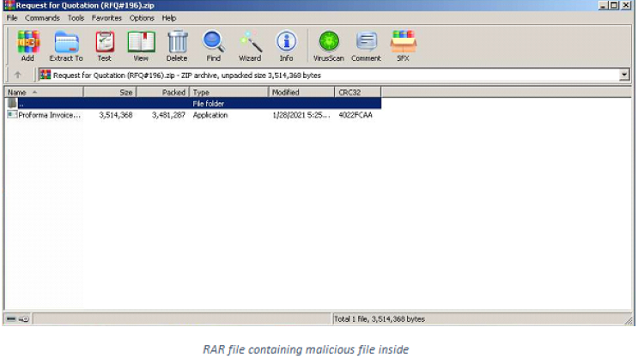
Task: Click the Add toolbar icon
Action: tap(28, 46)
